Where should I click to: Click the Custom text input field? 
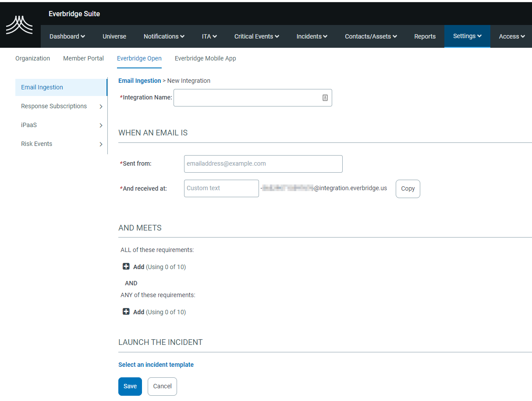point(221,188)
